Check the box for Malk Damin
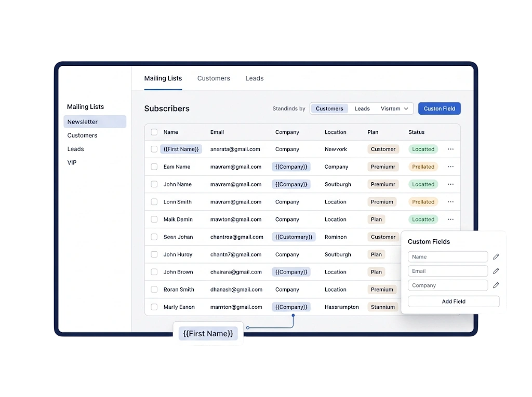 [154, 220]
